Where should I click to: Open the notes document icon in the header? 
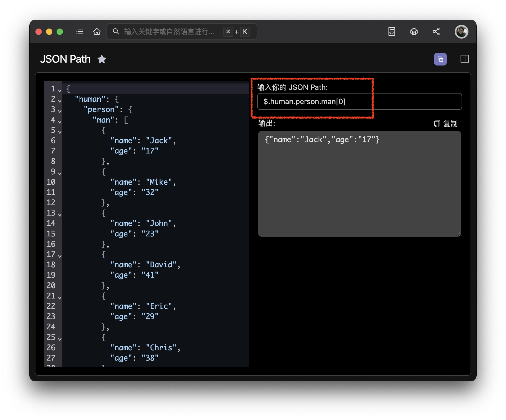pos(392,32)
